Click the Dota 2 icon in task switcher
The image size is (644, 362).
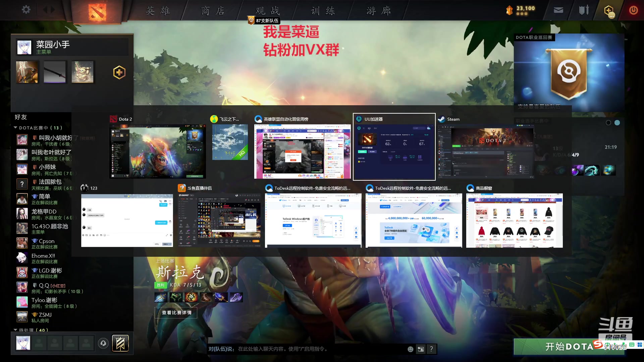[113, 119]
